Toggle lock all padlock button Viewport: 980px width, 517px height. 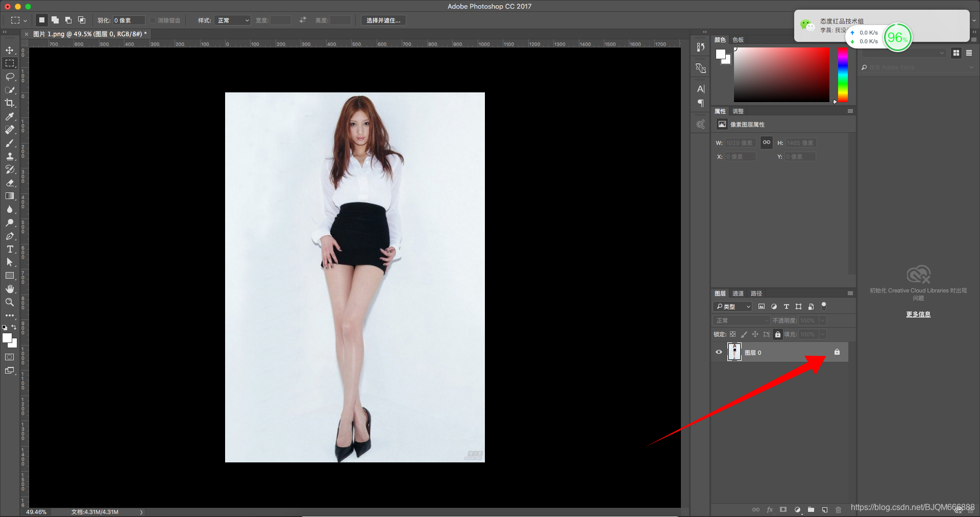pos(777,334)
